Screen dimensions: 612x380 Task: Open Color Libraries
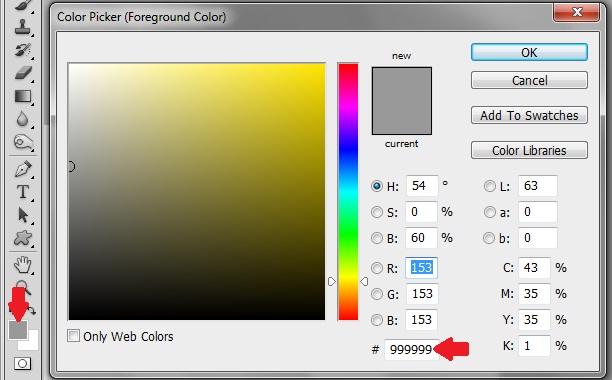click(529, 150)
